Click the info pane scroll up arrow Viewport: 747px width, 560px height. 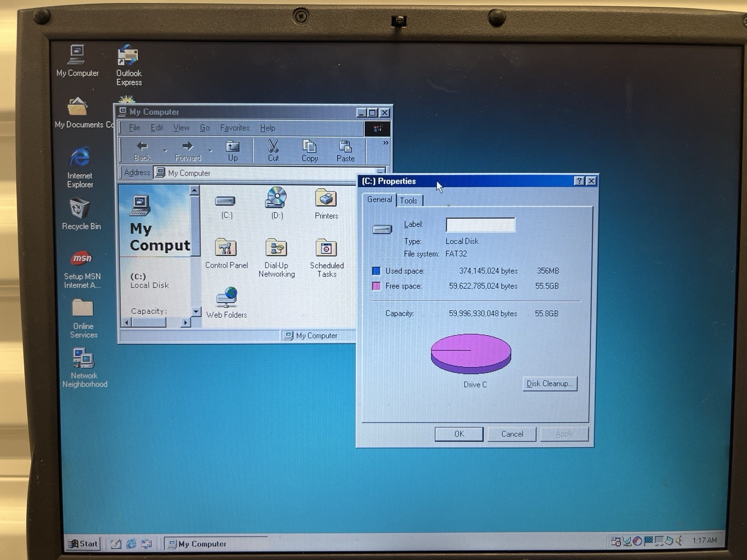pyautogui.click(x=195, y=190)
